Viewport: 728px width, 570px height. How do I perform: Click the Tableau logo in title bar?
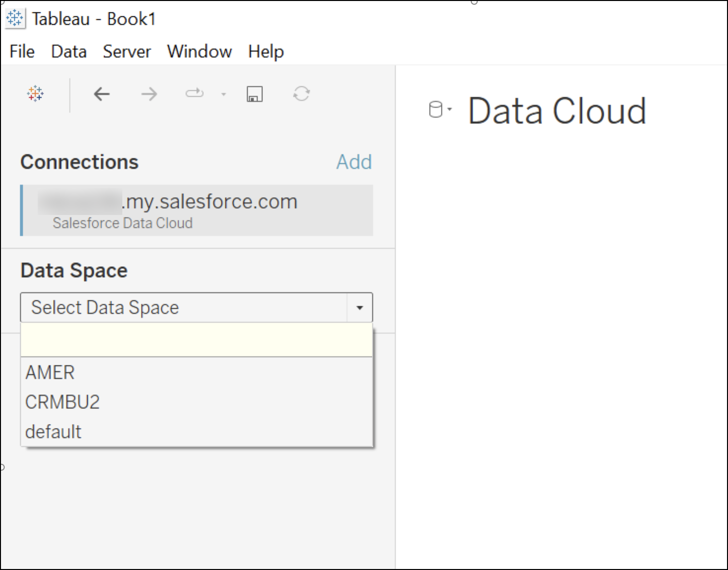click(x=15, y=18)
